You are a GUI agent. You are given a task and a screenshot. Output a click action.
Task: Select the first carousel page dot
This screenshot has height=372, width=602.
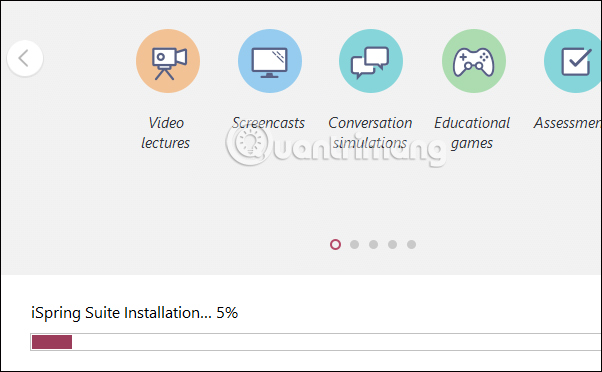click(x=335, y=245)
